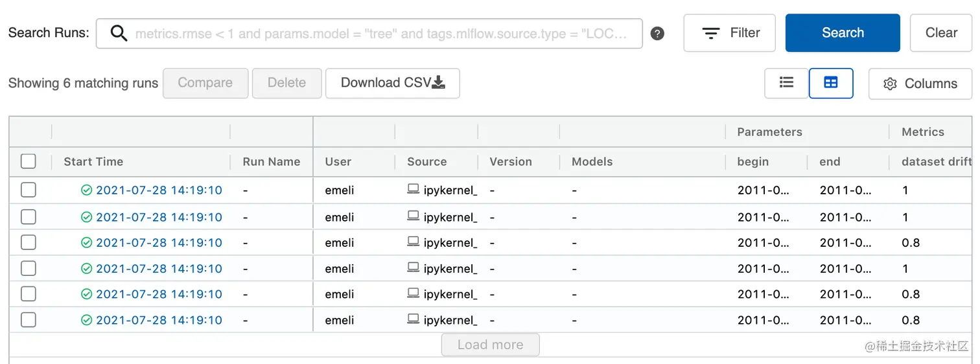Viewport: 980px width, 364px height.
Task: Select the third run's checkbox
Action: pos(29,242)
